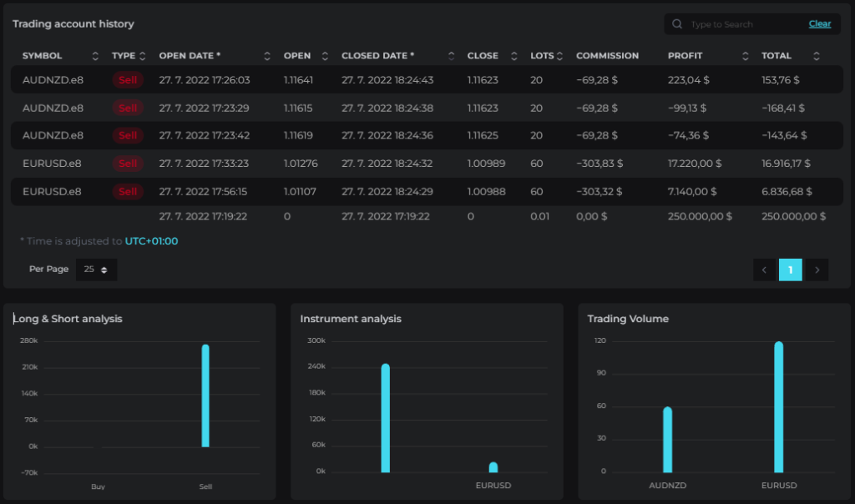Click total value 16.916,17 $
The image size is (855, 504).
[x=786, y=164]
